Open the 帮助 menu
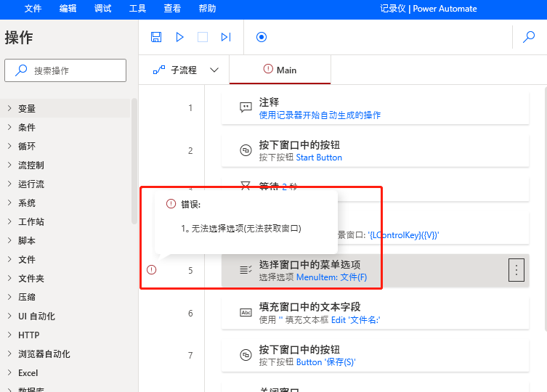547x392 pixels. [x=207, y=9]
